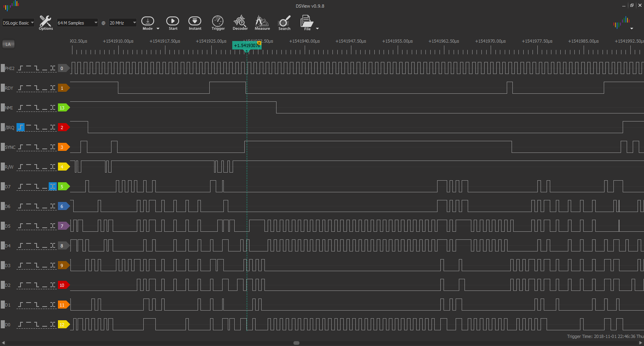Image resolution: width=644 pixels, height=346 pixels.
Task: Click the Instant capture icon
Action: pyautogui.click(x=195, y=23)
